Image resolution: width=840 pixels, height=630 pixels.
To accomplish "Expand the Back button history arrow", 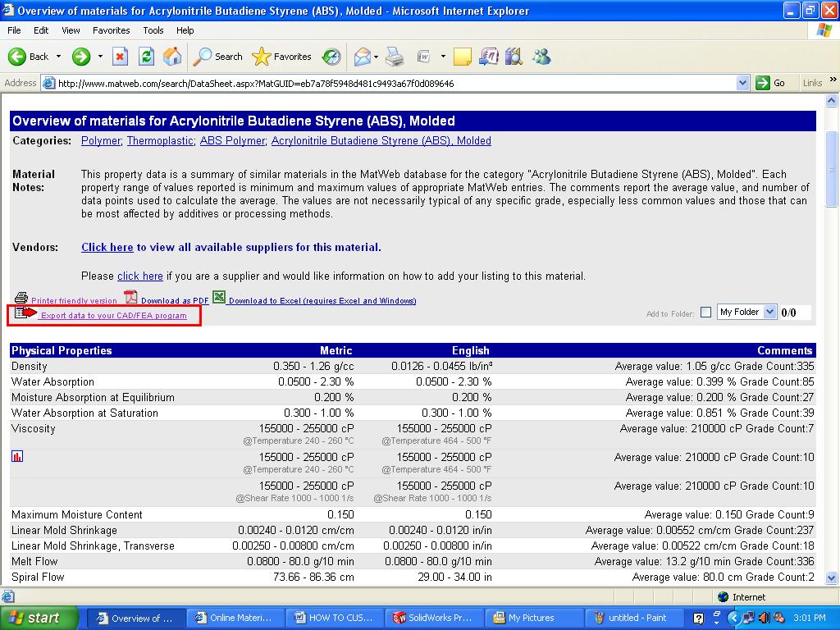I will click(x=58, y=57).
